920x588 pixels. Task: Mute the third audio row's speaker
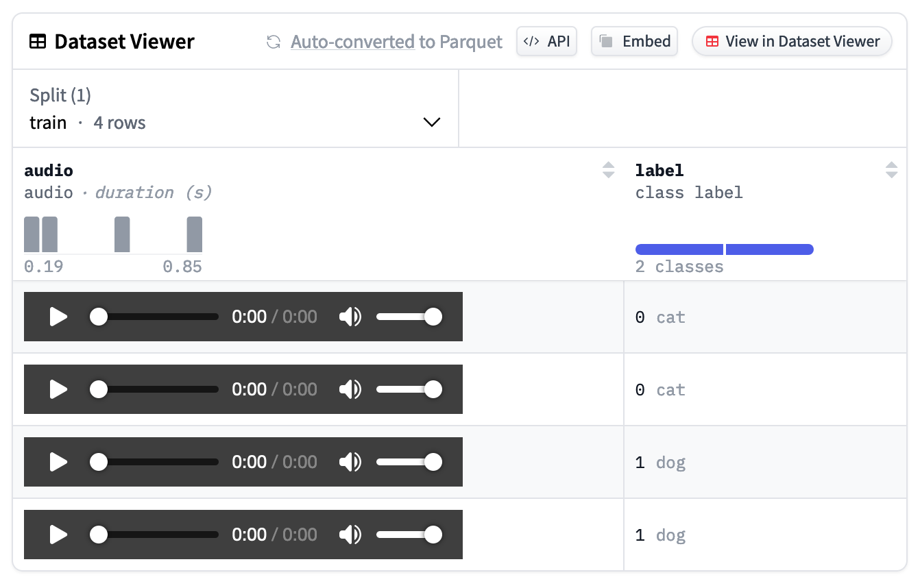pyautogui.click(x=350, y=462)
